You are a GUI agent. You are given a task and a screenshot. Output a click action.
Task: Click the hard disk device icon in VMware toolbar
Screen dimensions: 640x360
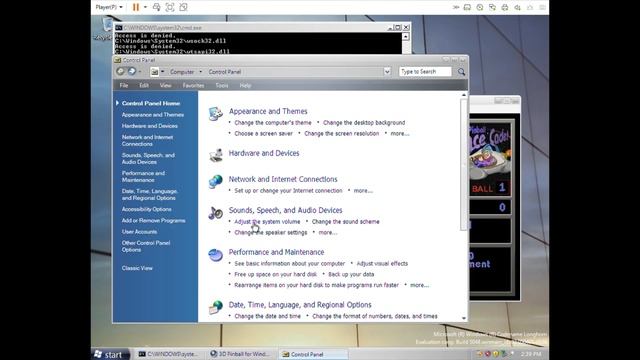[467, 7]
